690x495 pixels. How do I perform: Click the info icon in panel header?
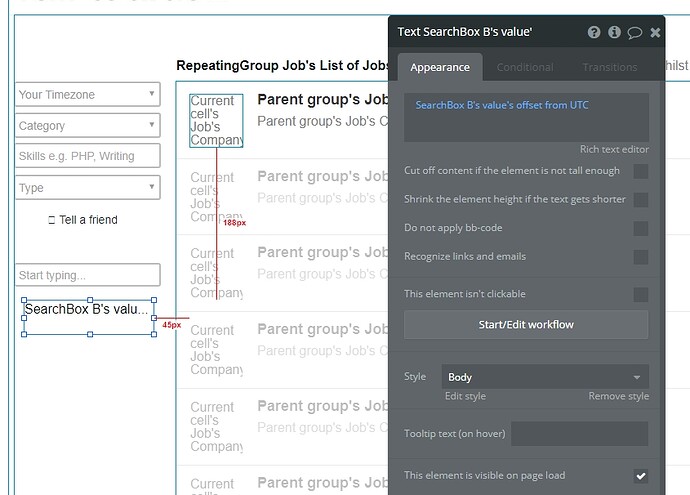[x=614, y=32]
